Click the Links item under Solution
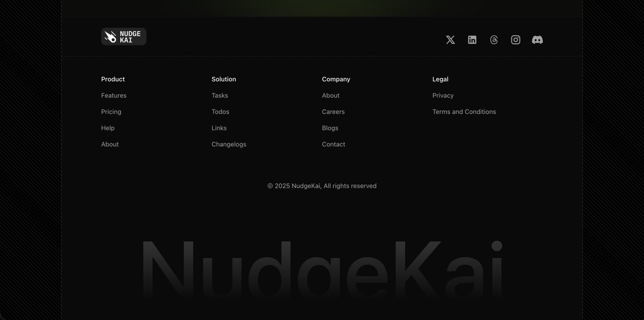The image size is (644, 320). (219, 128)
